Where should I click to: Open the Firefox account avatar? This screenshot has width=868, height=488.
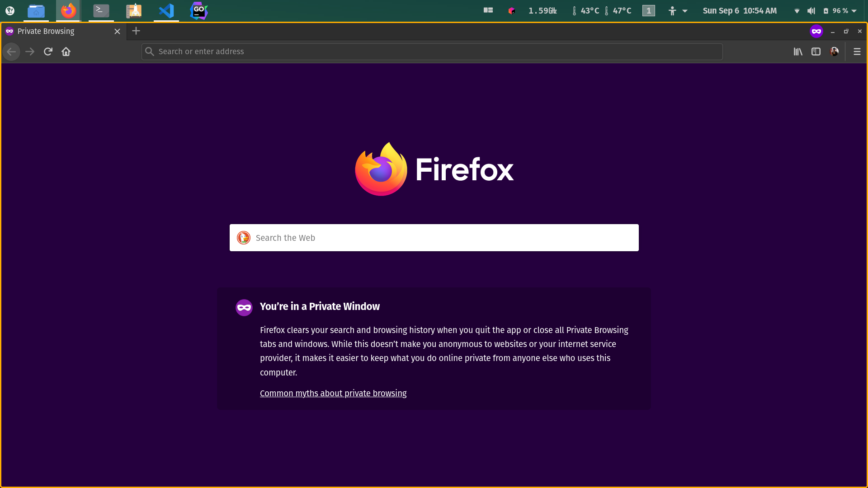(x=834, y=52)
